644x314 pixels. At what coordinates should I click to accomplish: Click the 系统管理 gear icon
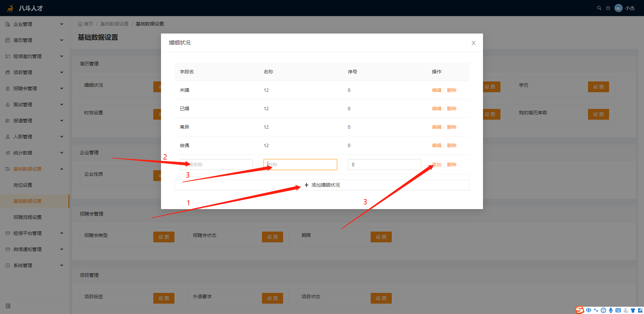[8, 265]
